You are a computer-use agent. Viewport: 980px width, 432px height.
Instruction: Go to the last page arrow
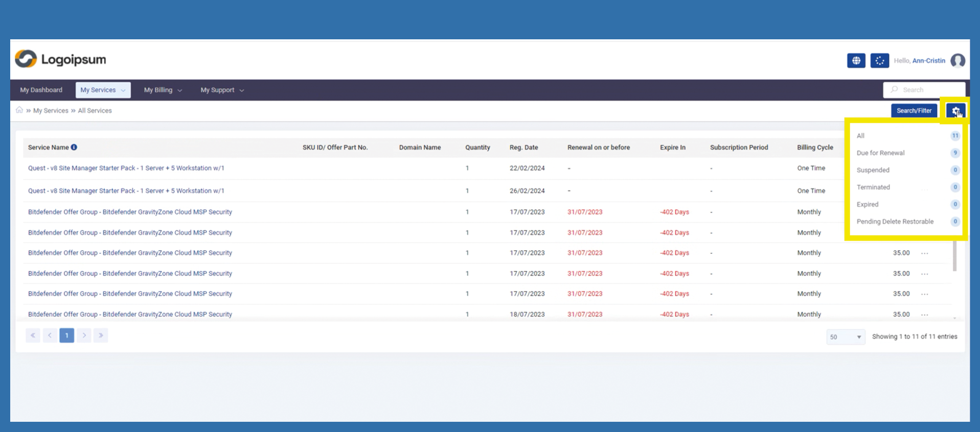click(x=101, y=335)
